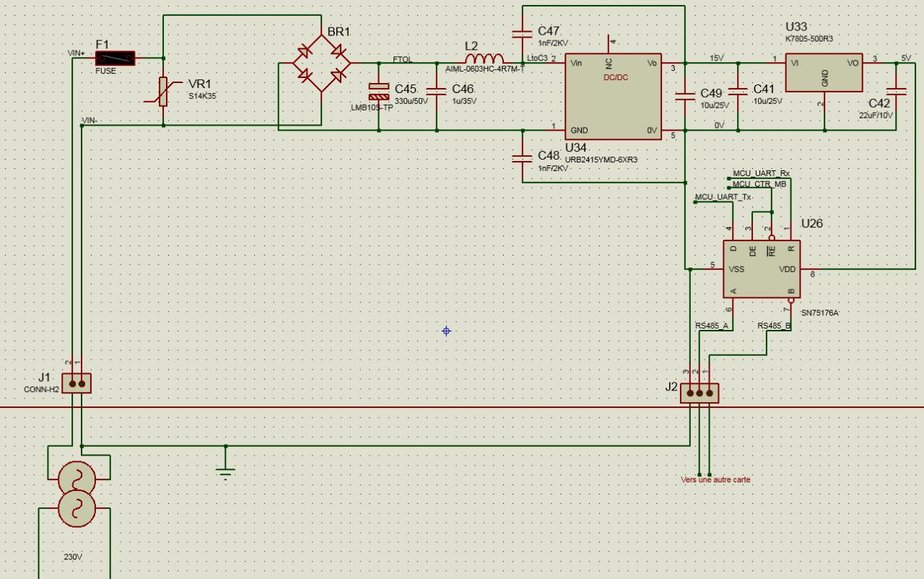Viewport: 924px width, 579px height.
Task: Select the C47 capacitor symbol
Action: (x=522, y=33)
